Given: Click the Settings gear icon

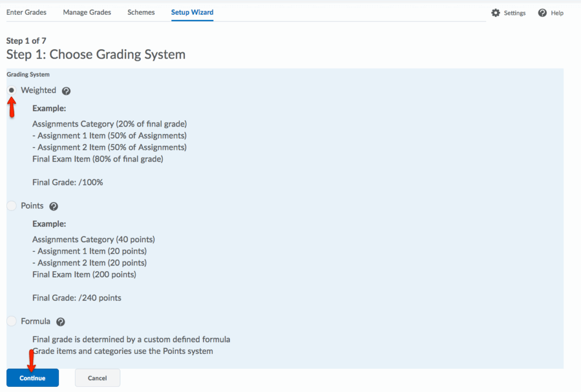Looking at the screenshot, I should tap(496, 12).
